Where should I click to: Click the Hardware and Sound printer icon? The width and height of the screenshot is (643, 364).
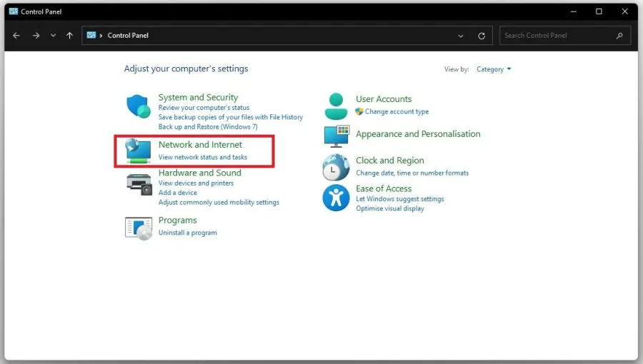[x=139, y=184]
